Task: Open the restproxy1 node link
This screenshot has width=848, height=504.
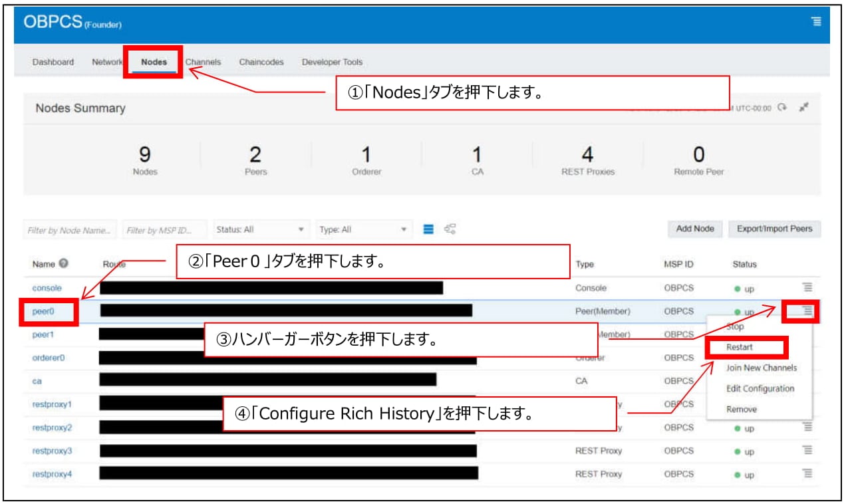Action: click(52, 404)
